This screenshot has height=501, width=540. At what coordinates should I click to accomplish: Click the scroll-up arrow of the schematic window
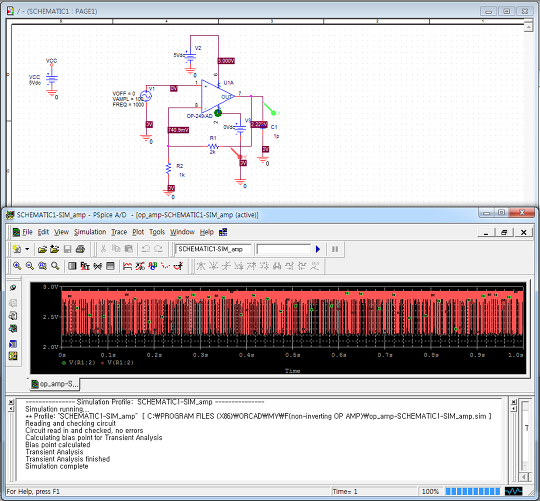(x=528, y=28)
